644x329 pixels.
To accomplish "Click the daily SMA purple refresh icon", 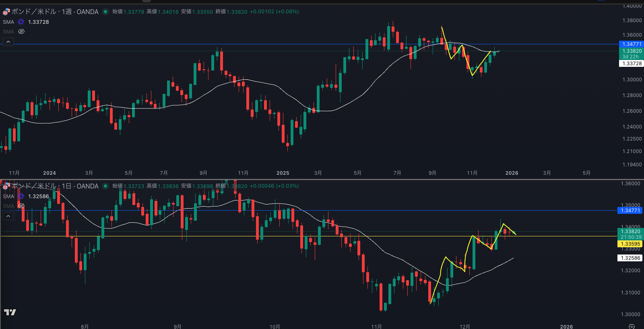I will point(21,197).
